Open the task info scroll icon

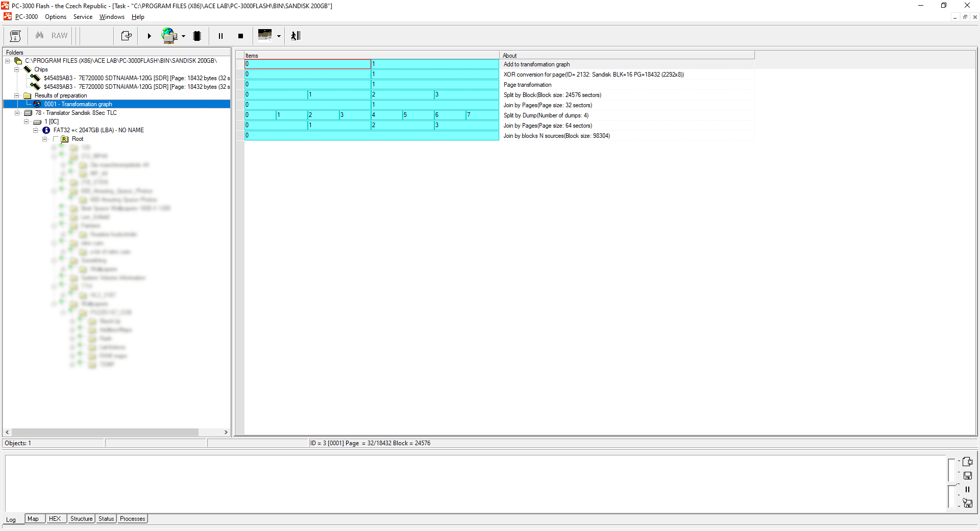[x=15, y=36]
